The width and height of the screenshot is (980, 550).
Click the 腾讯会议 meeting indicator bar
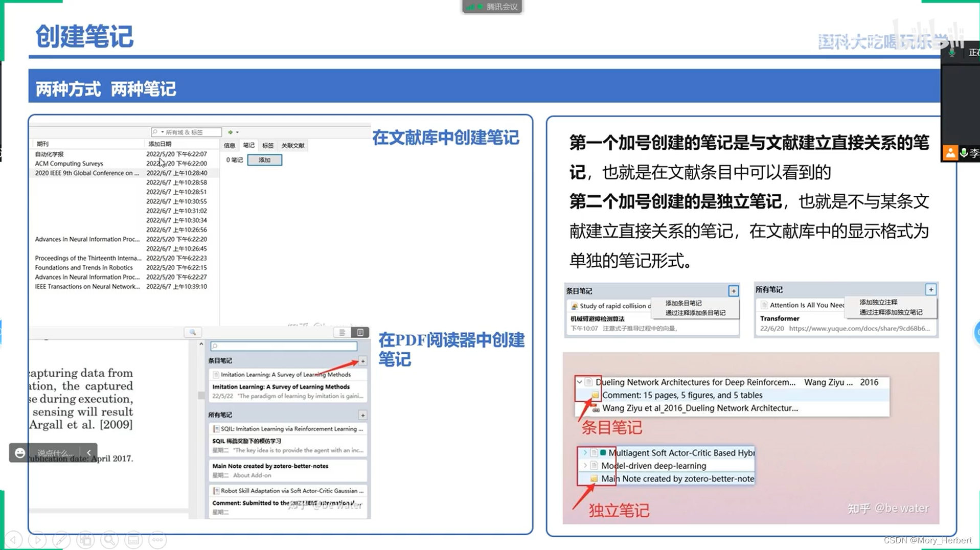492,7
